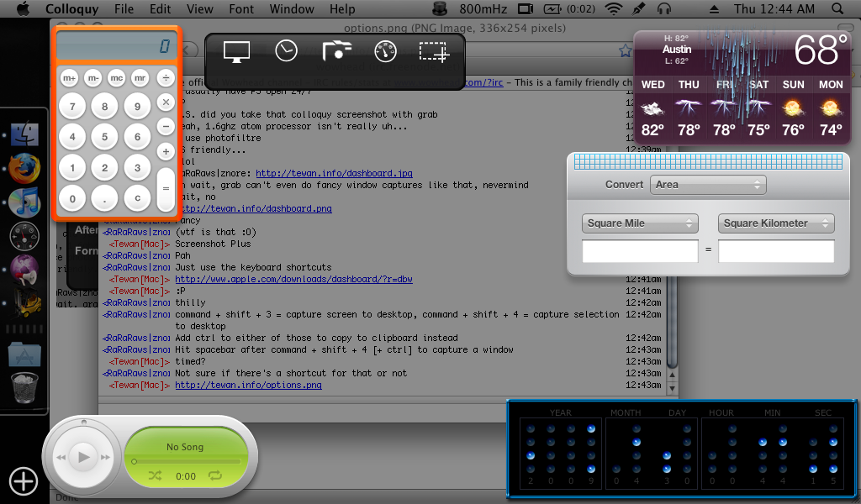The height and width of the screenshot is (504, 861).
Task: Click the timed capture clock icon
Action: point(287,51)
